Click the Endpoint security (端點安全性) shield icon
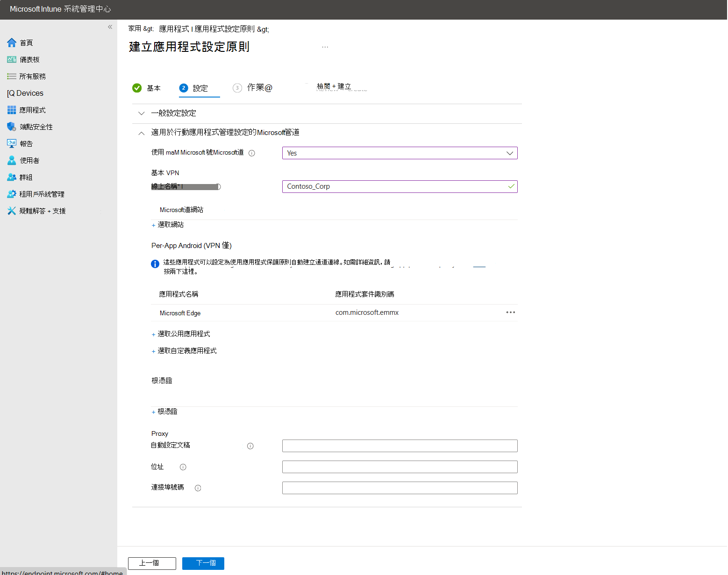The image size is (728, 575). (x=12, y=127)
